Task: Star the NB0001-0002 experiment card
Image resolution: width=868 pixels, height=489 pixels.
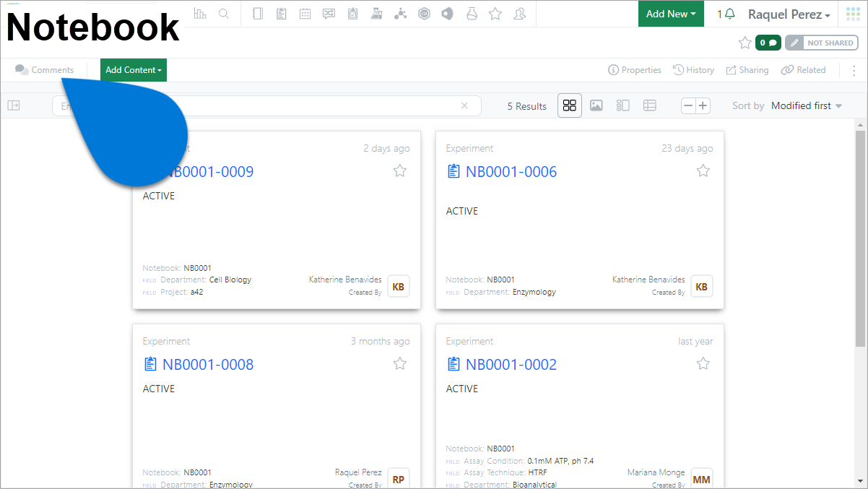Action: click(x=703, y=363)
